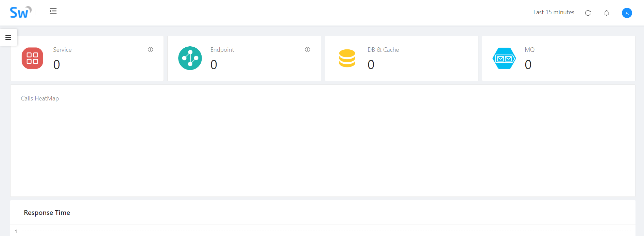This screenshot has height=236, width=644.
Task: Click the red Service grid icon
Action: [x=32, y=58]
